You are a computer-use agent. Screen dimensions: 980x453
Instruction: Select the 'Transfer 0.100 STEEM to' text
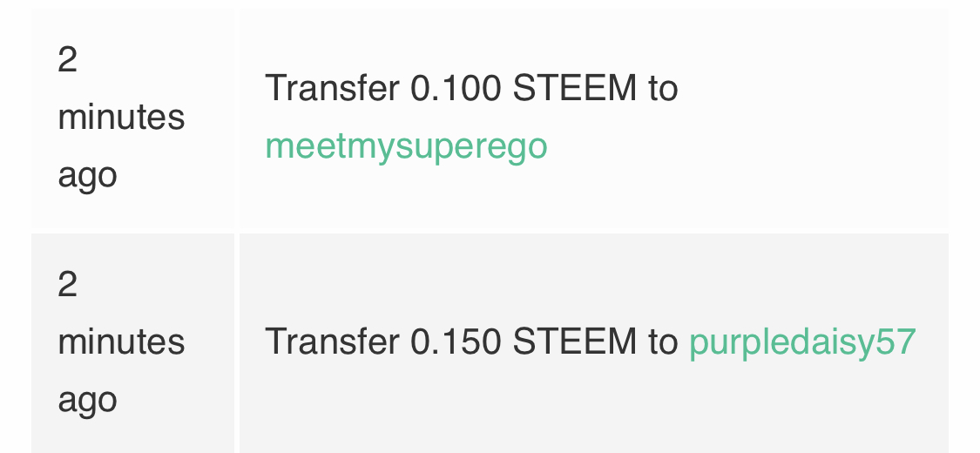472,88
